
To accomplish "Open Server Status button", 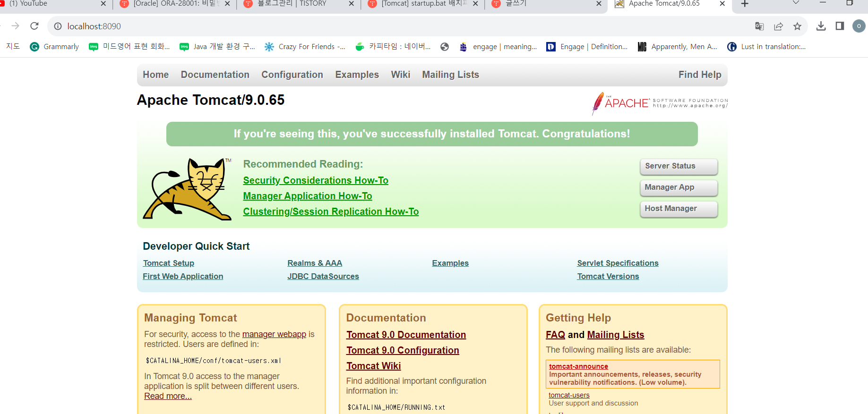I will [x=679, y=166].
